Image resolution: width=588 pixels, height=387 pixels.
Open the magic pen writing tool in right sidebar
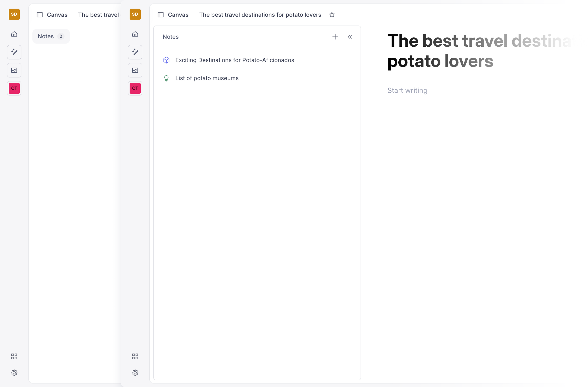pyautogui.click(x=135, y=52)
